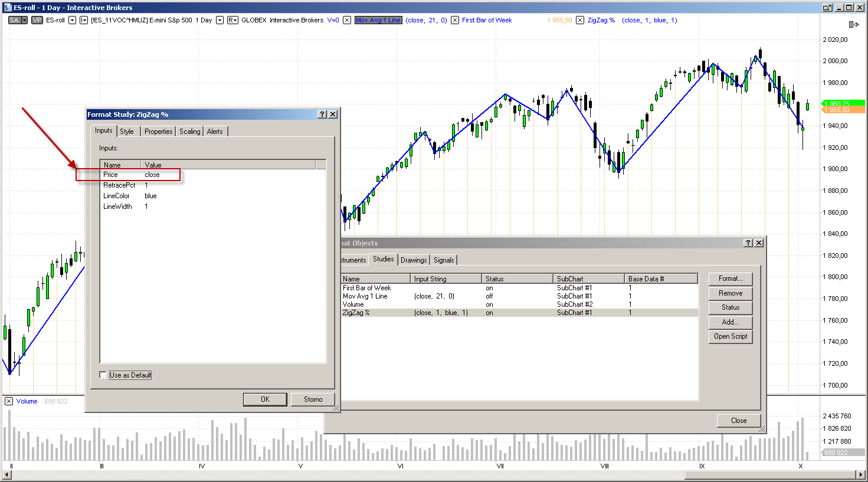The height and width of the screenshot is (482, 868).
Task: Open the R dropdown in the chart header
Action: pos(232,20)
